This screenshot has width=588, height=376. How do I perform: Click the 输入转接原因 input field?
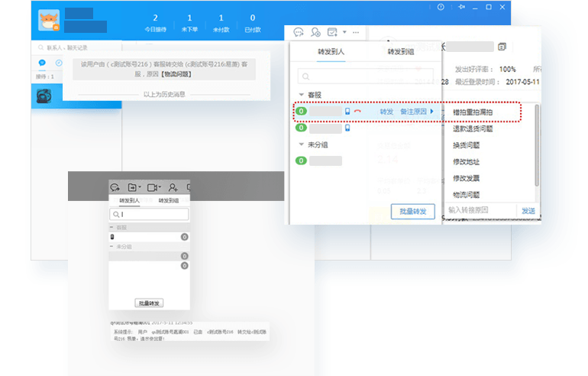[x=480, y=210]
